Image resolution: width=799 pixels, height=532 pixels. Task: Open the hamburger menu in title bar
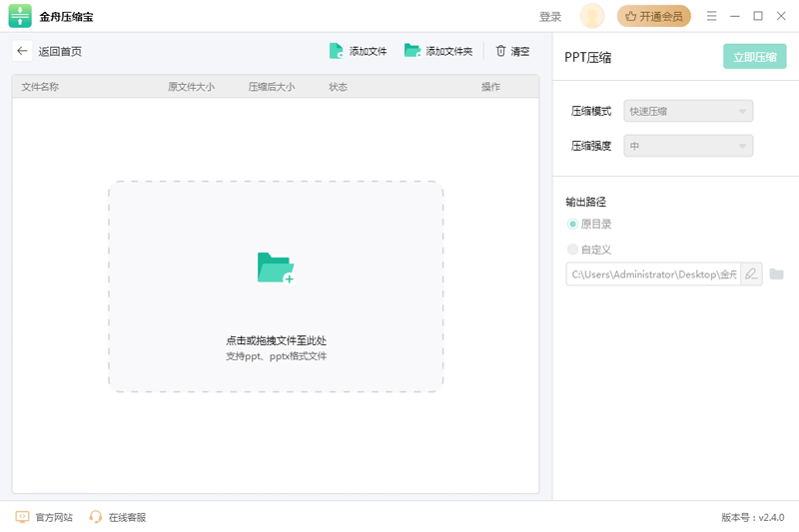point(712,16)
